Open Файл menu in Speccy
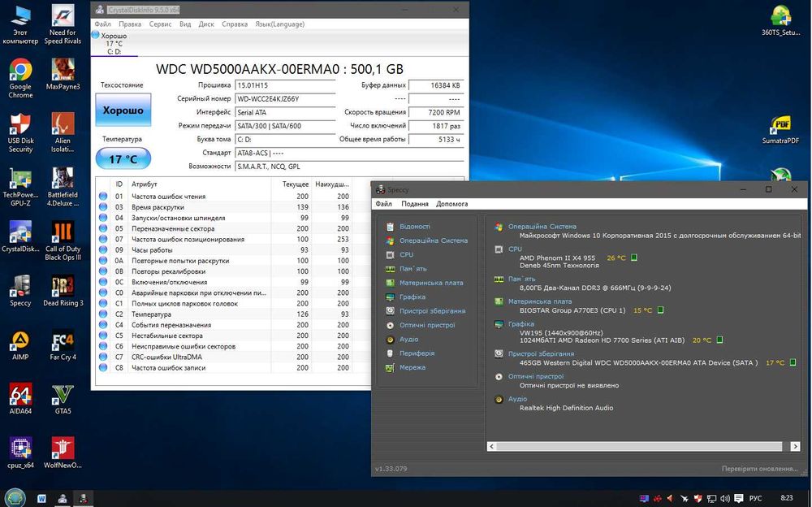 (383, 204)
